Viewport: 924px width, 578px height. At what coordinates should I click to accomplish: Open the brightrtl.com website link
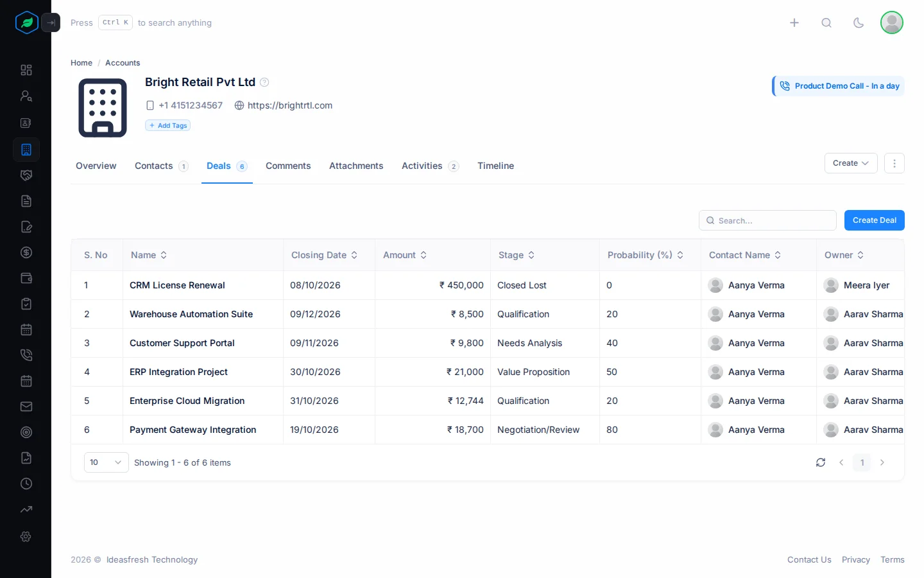pos(290,105)
